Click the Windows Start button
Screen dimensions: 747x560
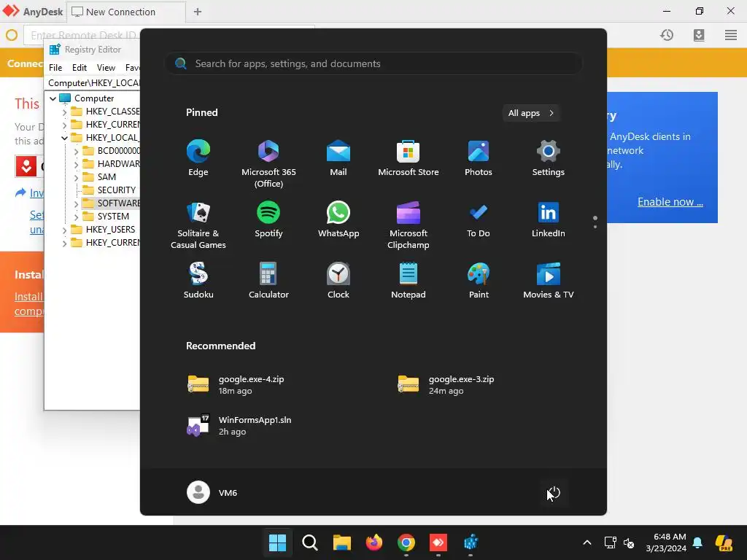pos(277,542)
